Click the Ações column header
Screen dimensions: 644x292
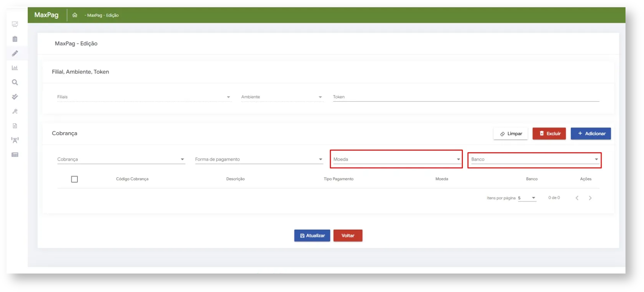[x=586, y=179]
